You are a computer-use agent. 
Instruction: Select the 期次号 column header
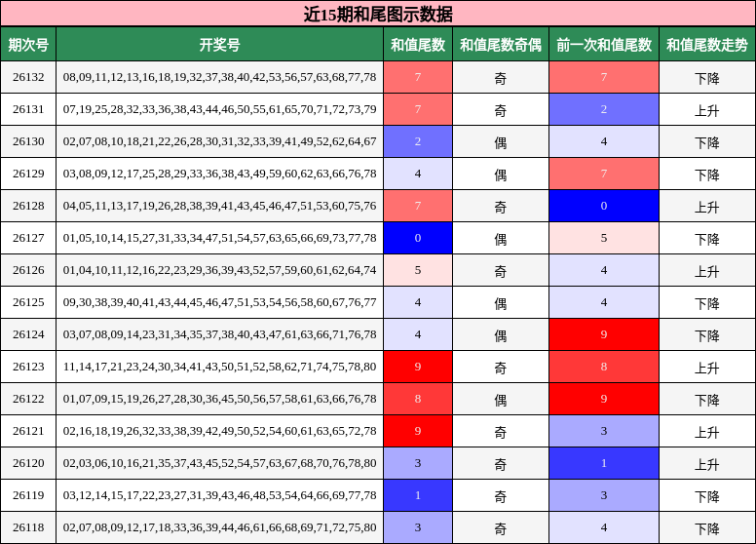(x=28, y=45)
